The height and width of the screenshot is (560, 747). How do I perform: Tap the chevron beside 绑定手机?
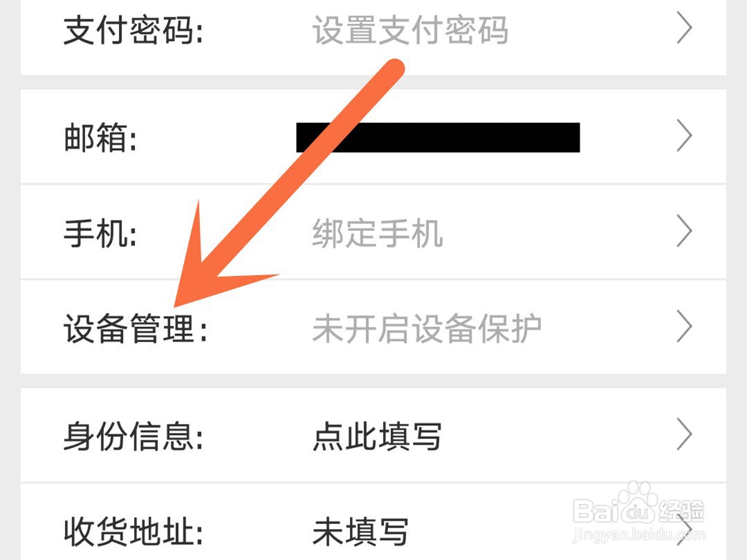click(684, 232)
